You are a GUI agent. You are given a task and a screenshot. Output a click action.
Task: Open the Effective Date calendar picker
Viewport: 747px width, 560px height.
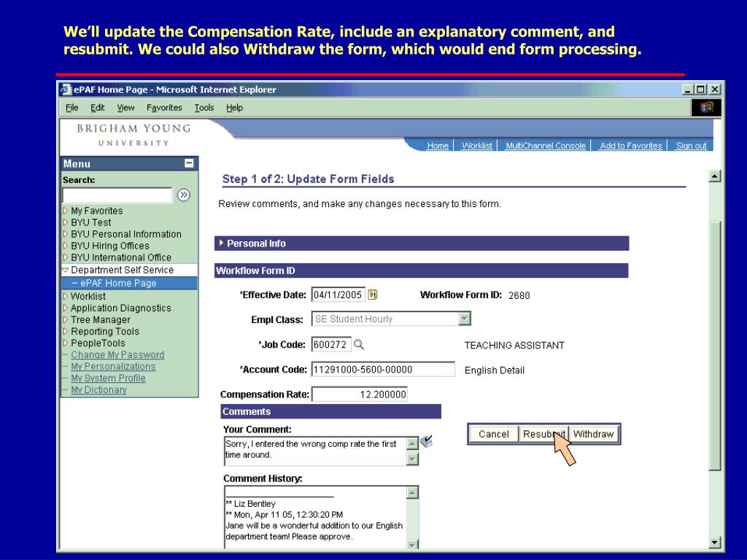[373, 295]
